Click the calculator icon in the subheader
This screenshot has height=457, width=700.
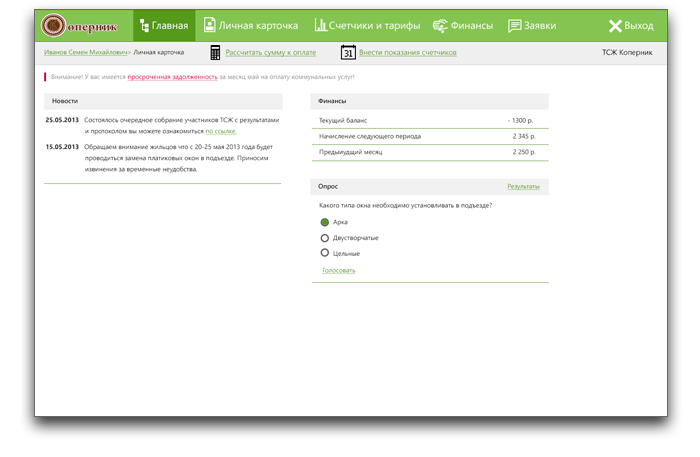coord(215,52)
